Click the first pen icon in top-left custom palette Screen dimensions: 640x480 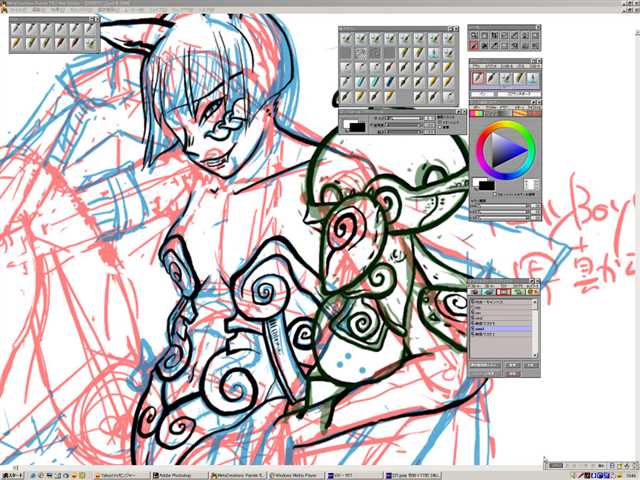click(18, 29)
